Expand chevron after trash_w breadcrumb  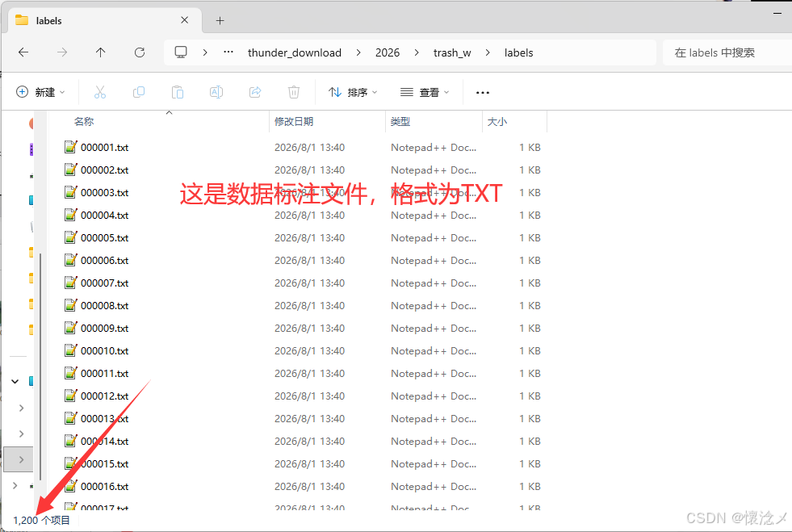[x=488, y=52]
